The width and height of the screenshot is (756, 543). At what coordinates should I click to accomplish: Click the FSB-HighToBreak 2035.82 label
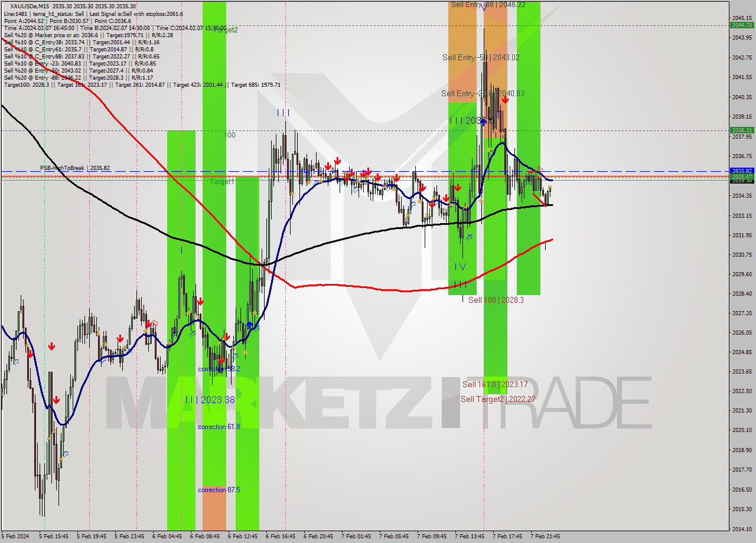click(x=75, y=168)
